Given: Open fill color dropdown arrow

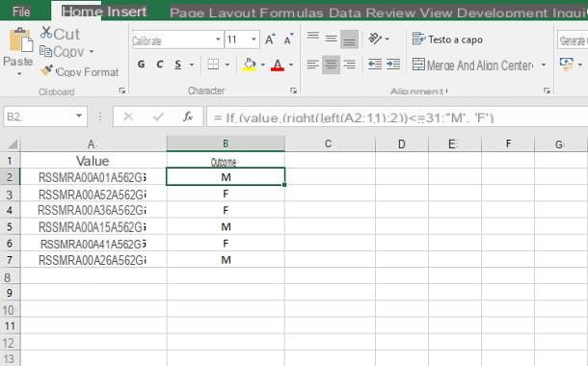Looking at the screenshot, I should pyautogui.click(x=262, y=65).
